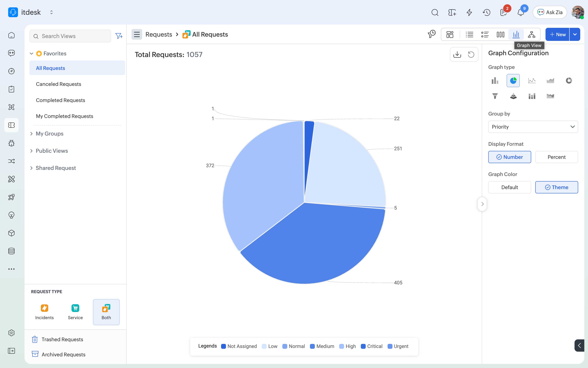This screenshot has width=588, height=368.
Task: Open the Graph View
Action: click(516, 35)
